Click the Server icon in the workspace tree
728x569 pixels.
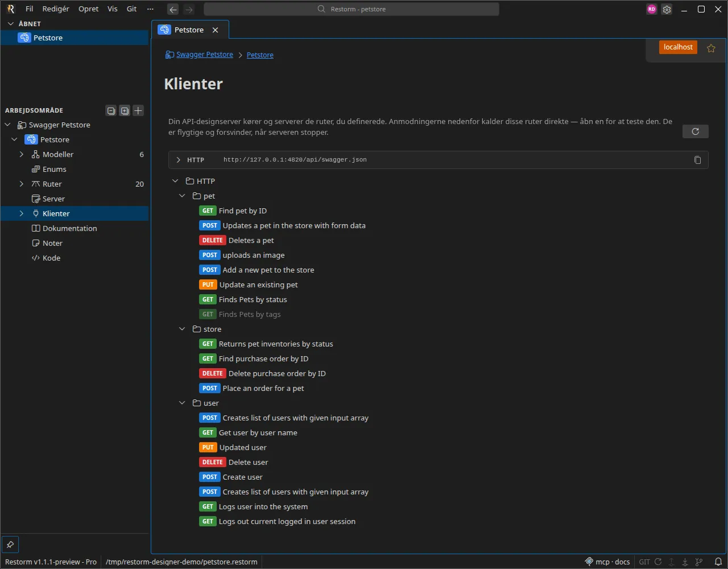click(x=36, y=199)
